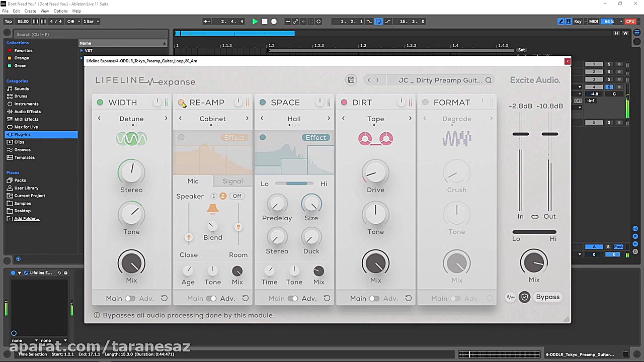
Task: Click the DIRT module drag handle
Action: click(x=411, y=103)
